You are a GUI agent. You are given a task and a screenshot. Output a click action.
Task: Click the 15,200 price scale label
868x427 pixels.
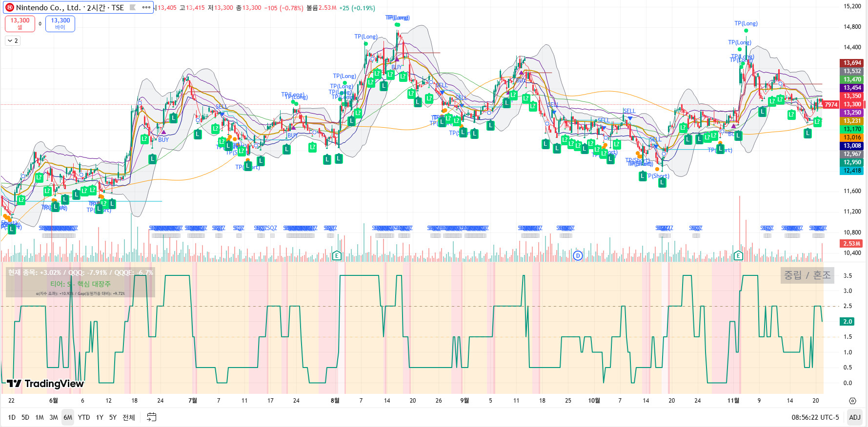point(852,6)
